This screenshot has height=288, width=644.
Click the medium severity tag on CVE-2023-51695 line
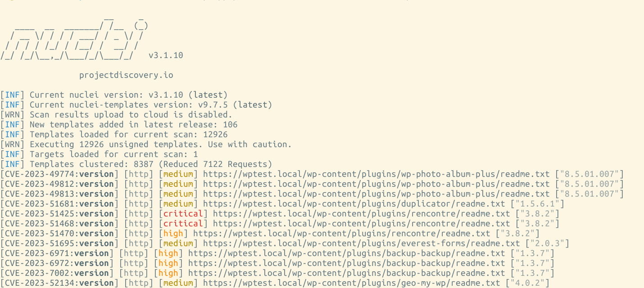click(178, 243)
